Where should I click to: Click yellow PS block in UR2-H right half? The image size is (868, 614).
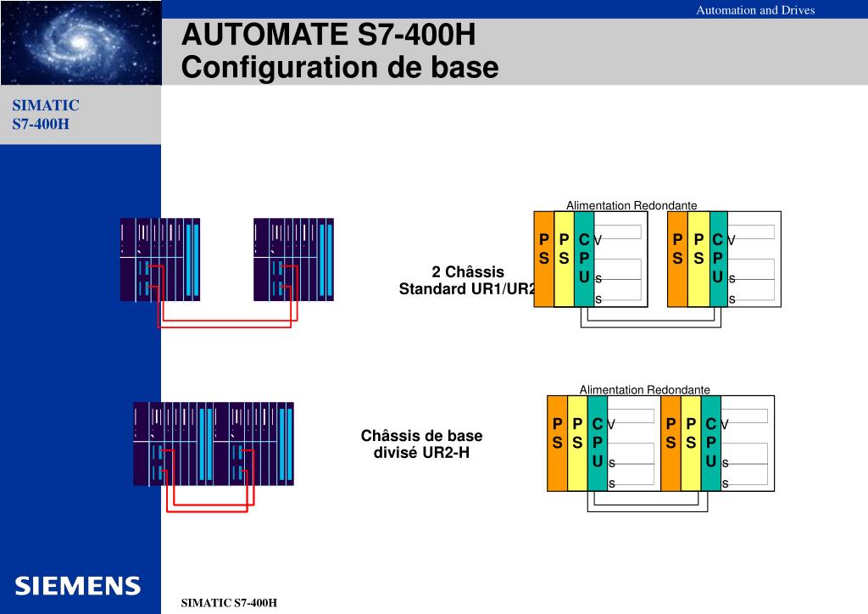[x=691, y=444]
